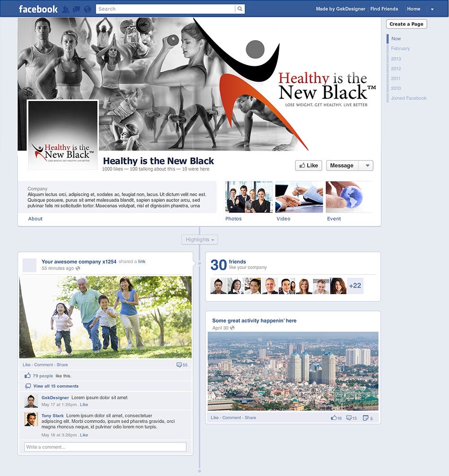Click the thumbs-up icon showing 16 likes

(x=334, y=417)
